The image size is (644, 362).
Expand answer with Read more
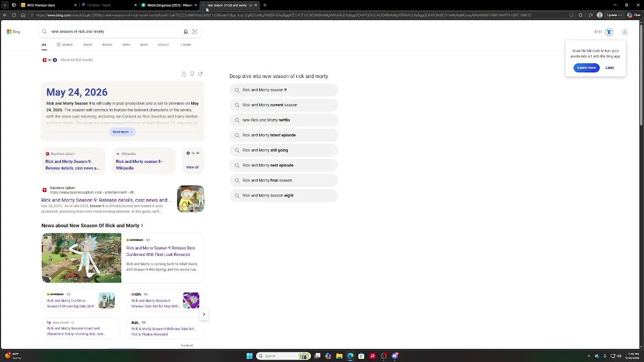122,132
